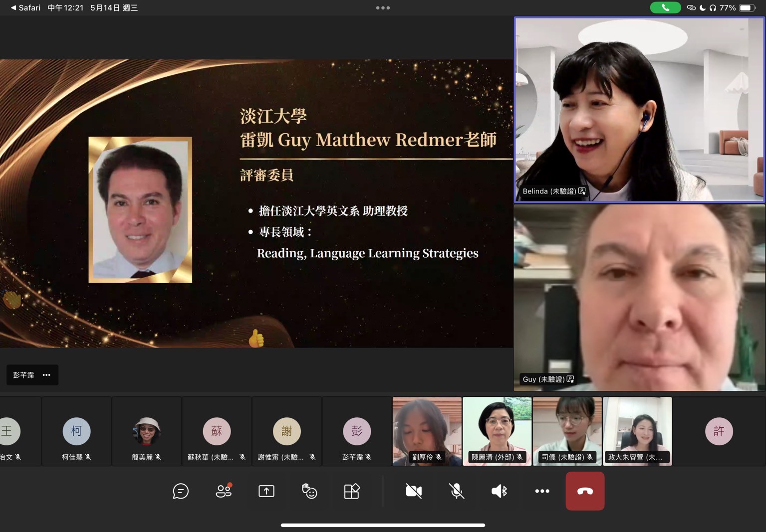Viewport: 766px width, 532px height.
Task: Tap the three-dot handle at top center
Action: (383, 7)
